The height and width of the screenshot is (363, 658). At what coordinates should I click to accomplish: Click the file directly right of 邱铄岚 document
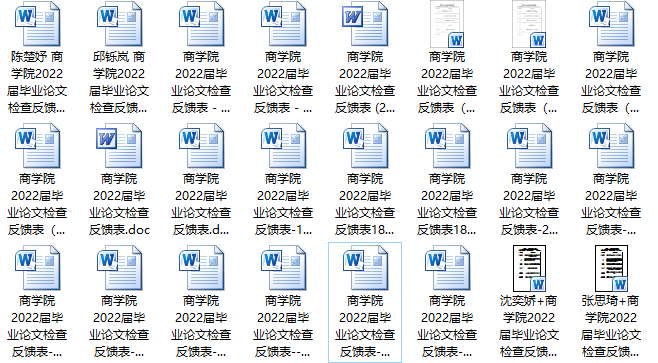point(201,24)
